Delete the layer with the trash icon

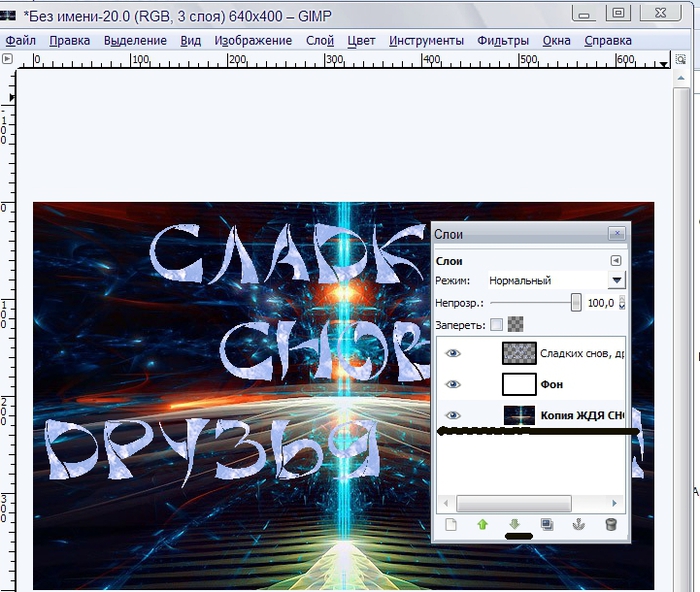(611, 524)
